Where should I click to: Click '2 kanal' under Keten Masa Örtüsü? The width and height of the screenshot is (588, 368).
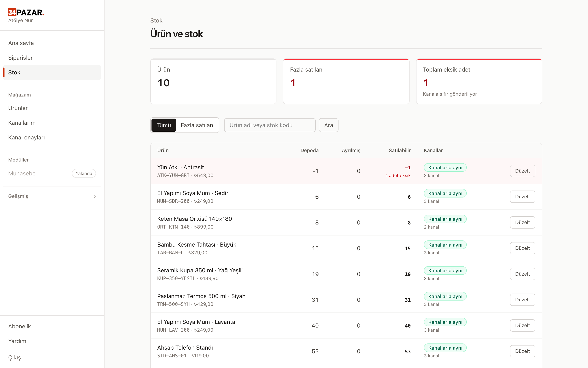(x=431, y=227)
